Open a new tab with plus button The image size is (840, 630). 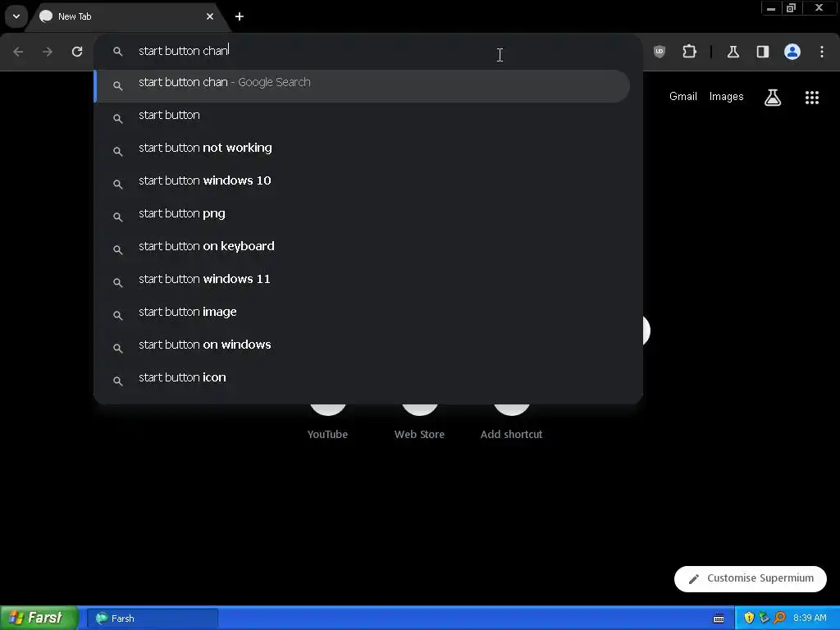240,16
